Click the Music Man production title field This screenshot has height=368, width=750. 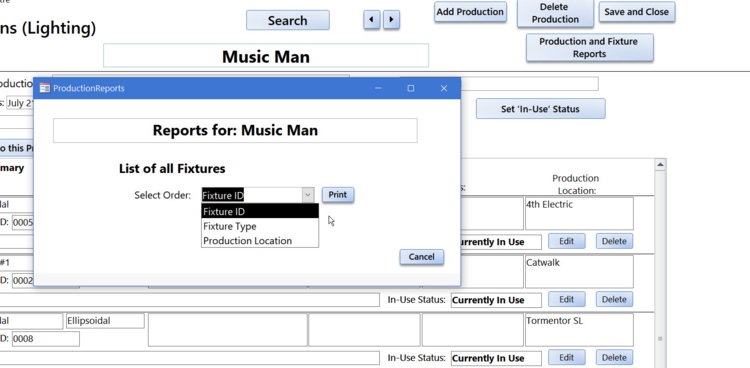pos(266,56)
